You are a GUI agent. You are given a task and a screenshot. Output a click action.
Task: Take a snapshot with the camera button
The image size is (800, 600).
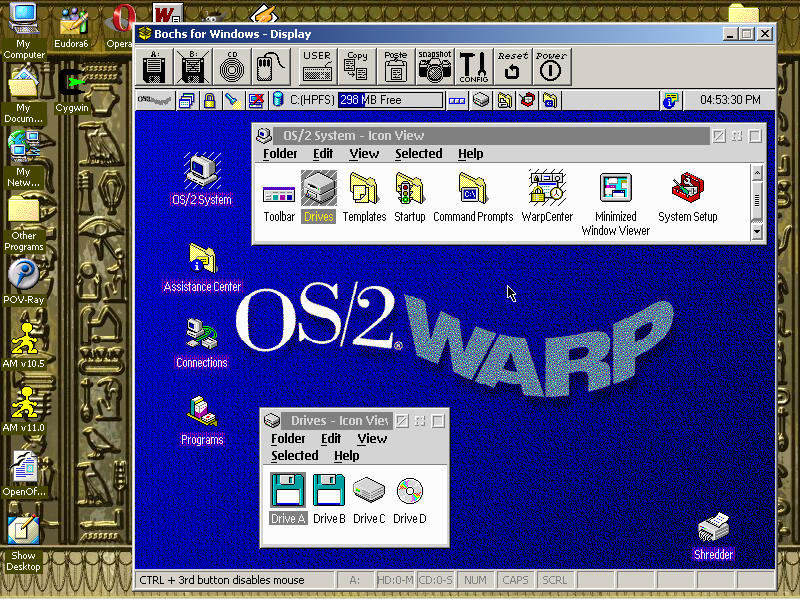pos(435,67)
